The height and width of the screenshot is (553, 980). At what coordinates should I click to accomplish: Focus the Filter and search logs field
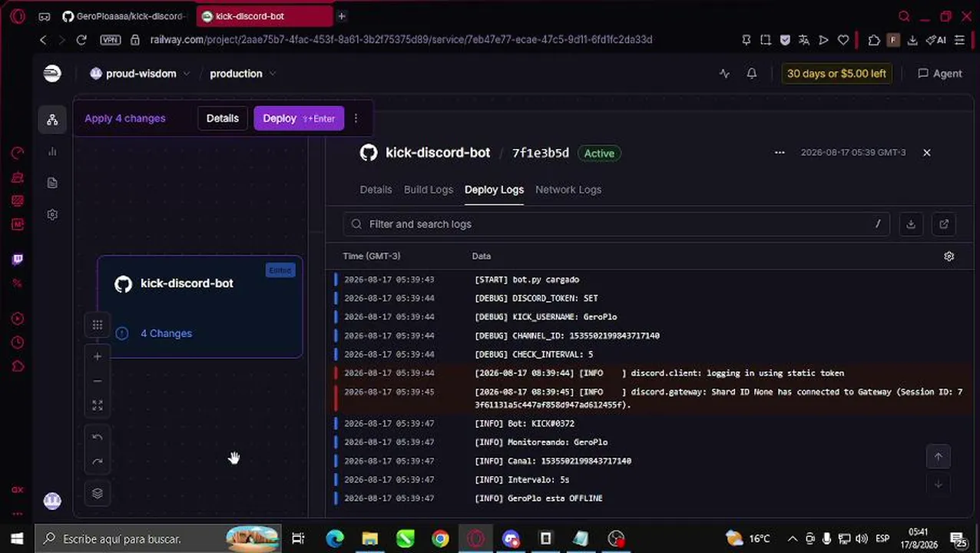pos(616,224)
